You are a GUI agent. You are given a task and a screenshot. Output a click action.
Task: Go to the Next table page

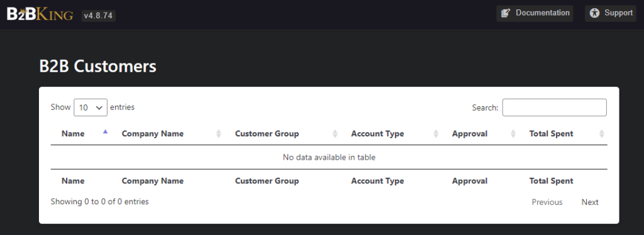pyautogui.click(x=590, y=202)
